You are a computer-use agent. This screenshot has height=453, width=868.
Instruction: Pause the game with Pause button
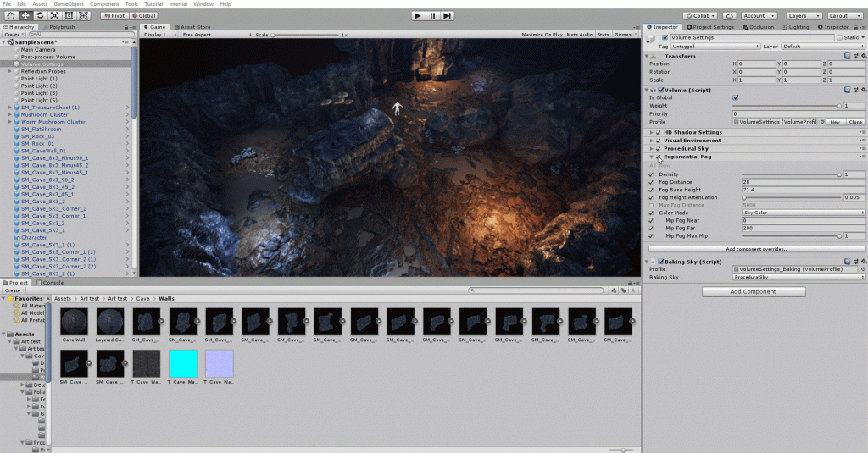click(433, 15)
